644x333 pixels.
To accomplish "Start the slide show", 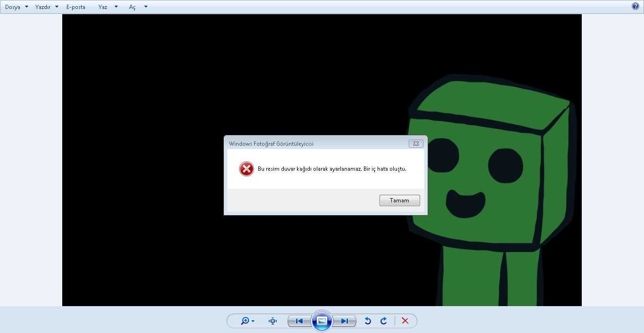I will [x=322, y=321].
